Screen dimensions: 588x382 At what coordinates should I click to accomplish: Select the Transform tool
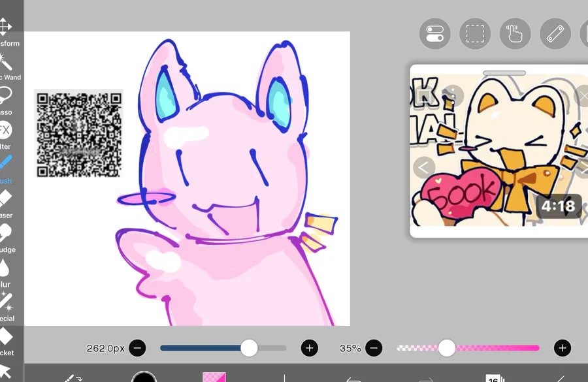(x=6, y=32)
